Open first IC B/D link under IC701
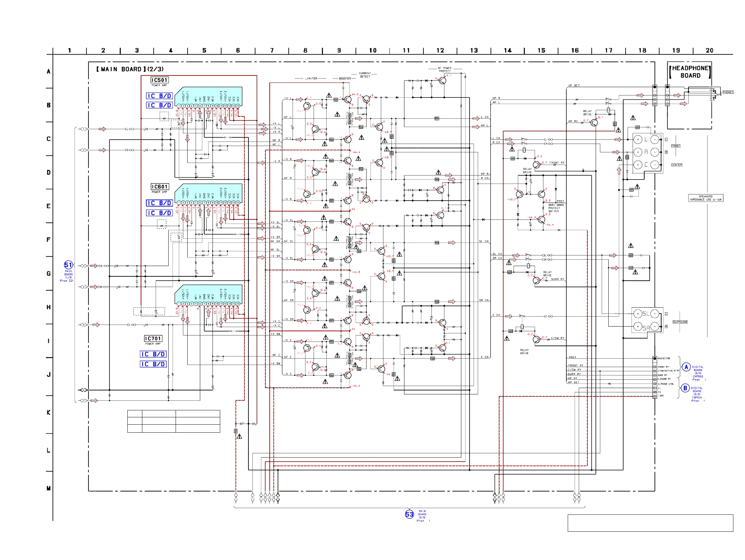 pos(153,354)
